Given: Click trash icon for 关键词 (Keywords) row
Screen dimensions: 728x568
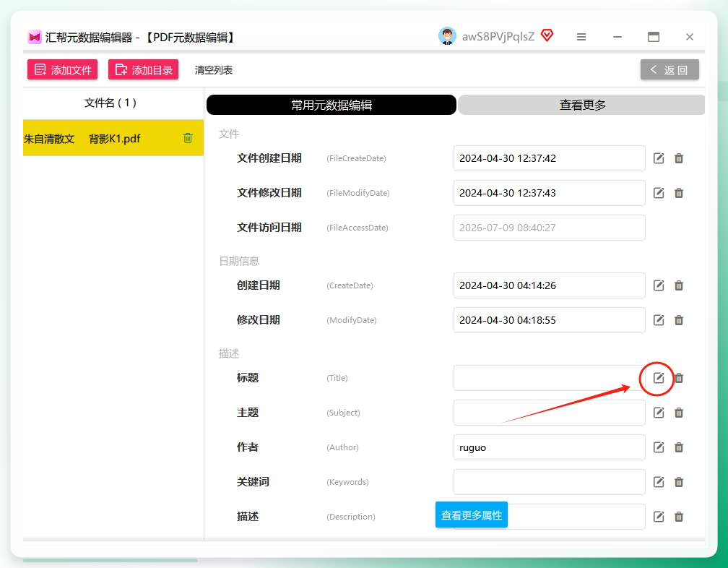Looking at the screenshot, I should [x=679, y=481].
